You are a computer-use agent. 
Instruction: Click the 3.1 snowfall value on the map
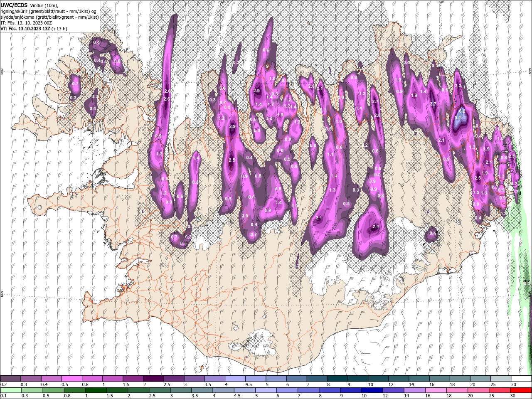point(320,89)
